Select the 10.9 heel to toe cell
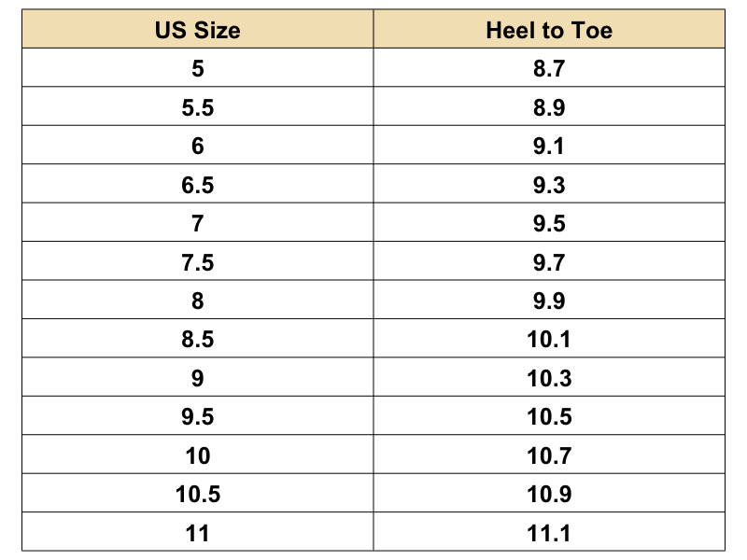This screenshot has width=747, height=560. click(549, 494)
